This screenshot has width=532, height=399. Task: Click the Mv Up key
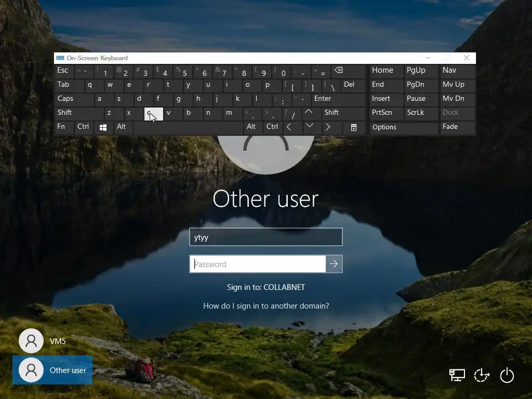[457, 85]
